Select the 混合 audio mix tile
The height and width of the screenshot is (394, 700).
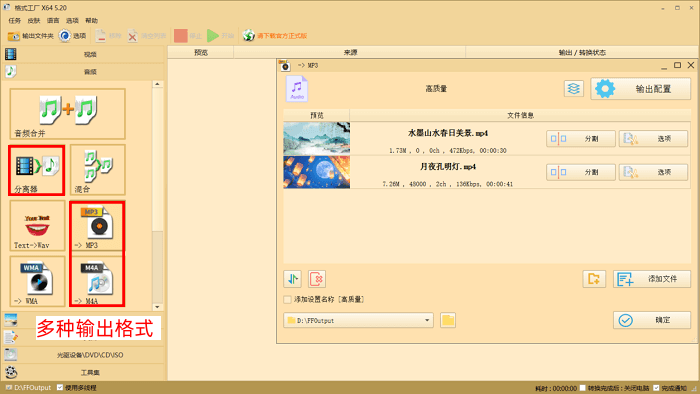98,170
